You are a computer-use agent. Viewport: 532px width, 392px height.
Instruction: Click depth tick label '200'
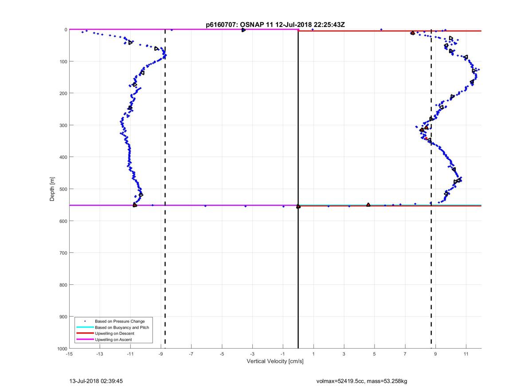pos(63,93)
